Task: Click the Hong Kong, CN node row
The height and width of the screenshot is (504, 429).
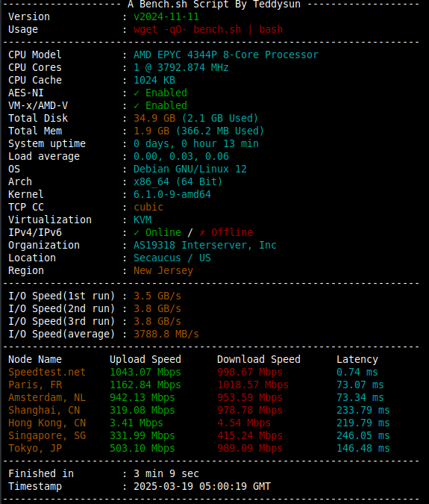Action: (x=198, y=423)
